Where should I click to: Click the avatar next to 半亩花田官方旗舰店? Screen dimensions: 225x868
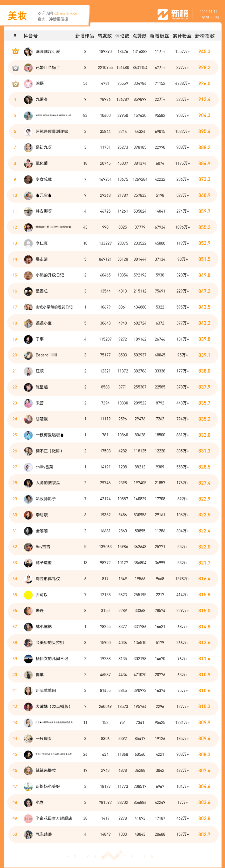28,818
